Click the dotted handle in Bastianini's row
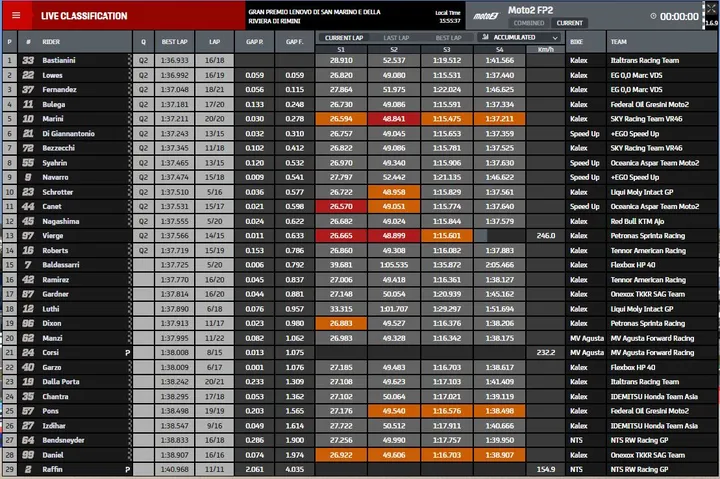Image resolution: width=720 pixels, height=479 pixels. 129,60
